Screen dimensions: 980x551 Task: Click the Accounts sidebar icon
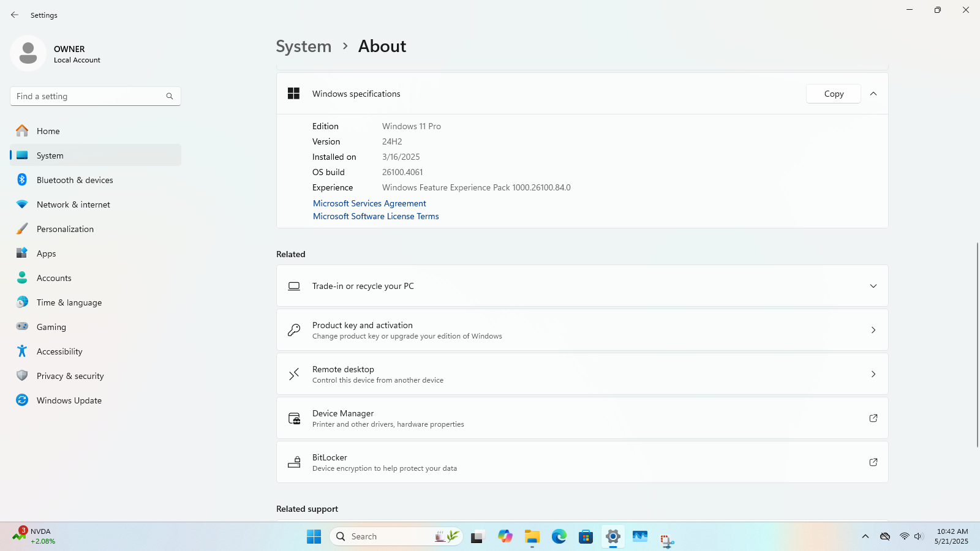pyautogui.click(x=22, y=277)
